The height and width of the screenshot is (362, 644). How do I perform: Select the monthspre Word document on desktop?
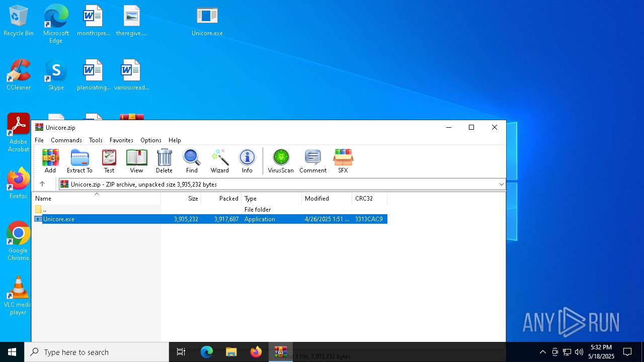pyautogui.click(x=93, y=21)
